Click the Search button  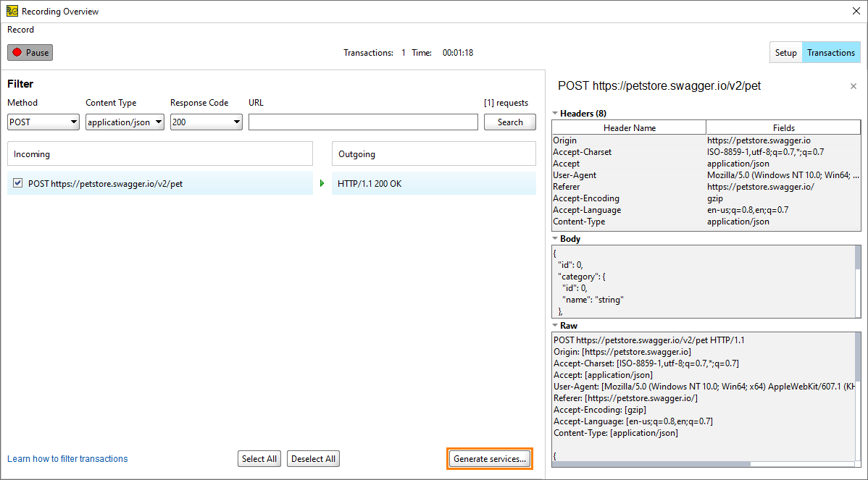(509, 122)
